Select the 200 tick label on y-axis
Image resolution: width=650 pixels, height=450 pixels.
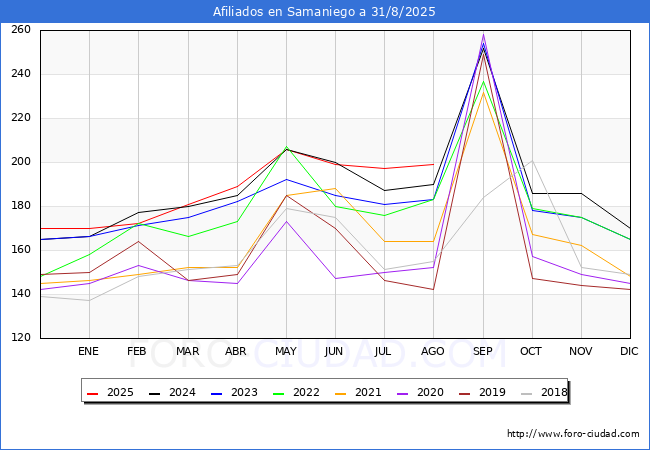pos(21,162)
